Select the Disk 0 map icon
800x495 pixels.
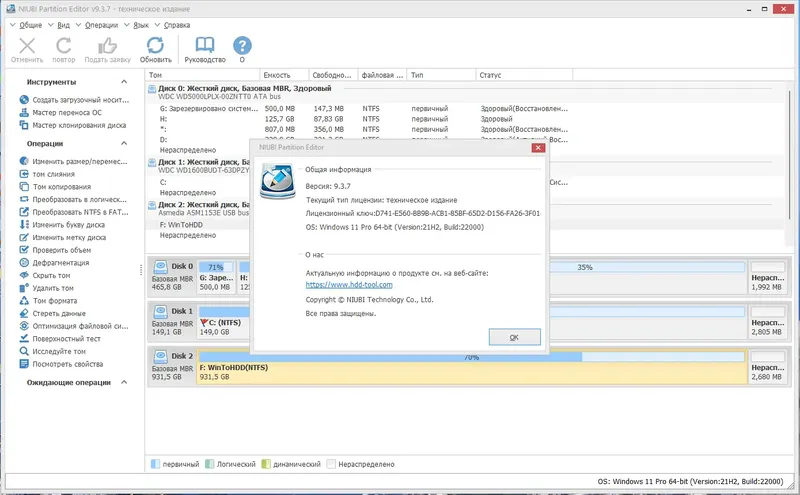pos(161,266)
